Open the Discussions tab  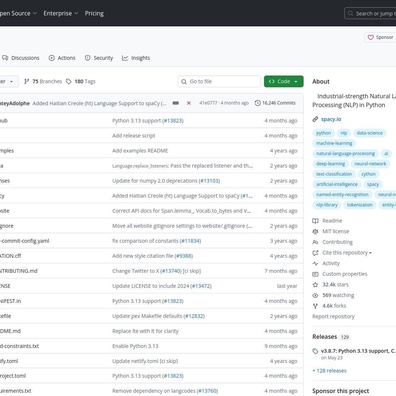(x=21, y=58)
